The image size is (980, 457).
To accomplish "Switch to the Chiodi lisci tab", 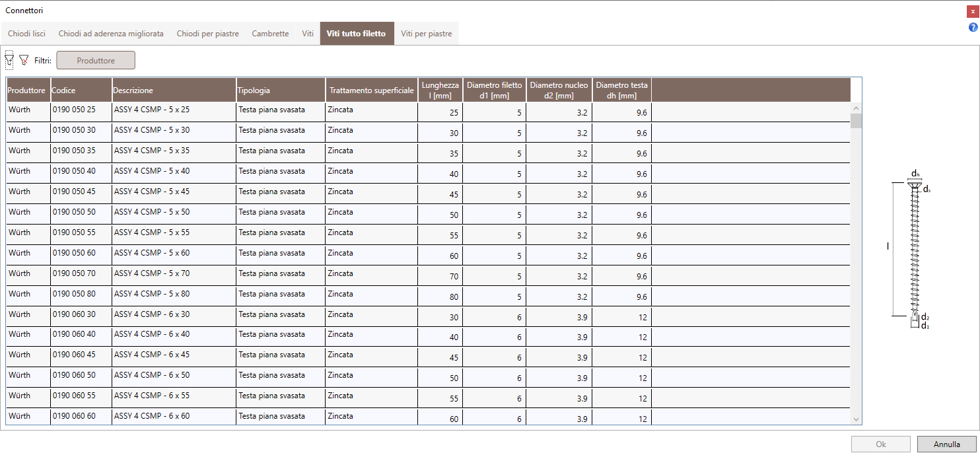I will (x=26, y=34).
